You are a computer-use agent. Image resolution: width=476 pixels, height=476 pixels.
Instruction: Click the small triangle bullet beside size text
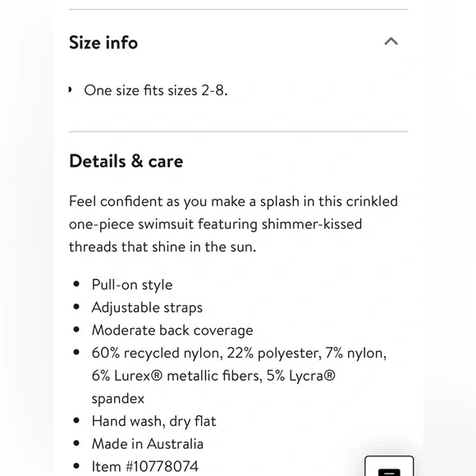click(70, 89)
